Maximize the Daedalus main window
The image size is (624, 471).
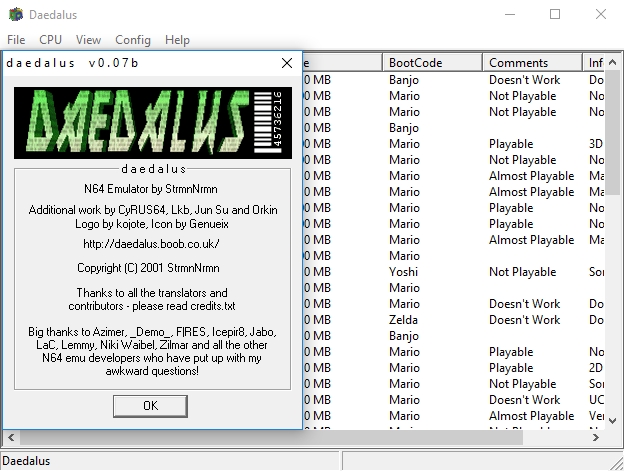tap(555, 15)
